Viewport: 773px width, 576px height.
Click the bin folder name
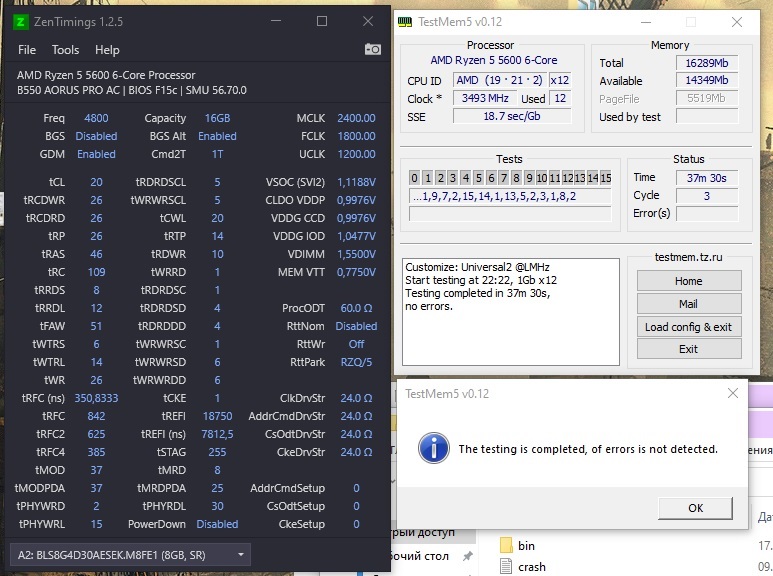526,545
